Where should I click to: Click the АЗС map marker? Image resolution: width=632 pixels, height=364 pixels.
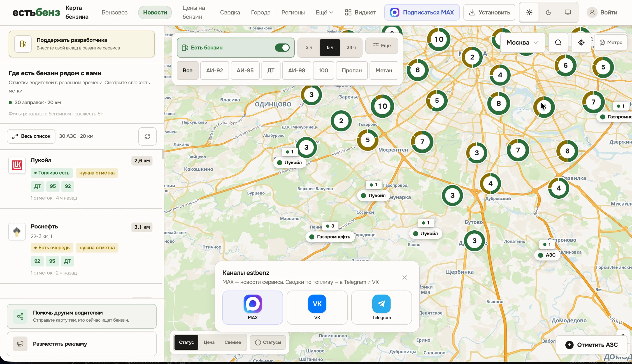point(547,255)
